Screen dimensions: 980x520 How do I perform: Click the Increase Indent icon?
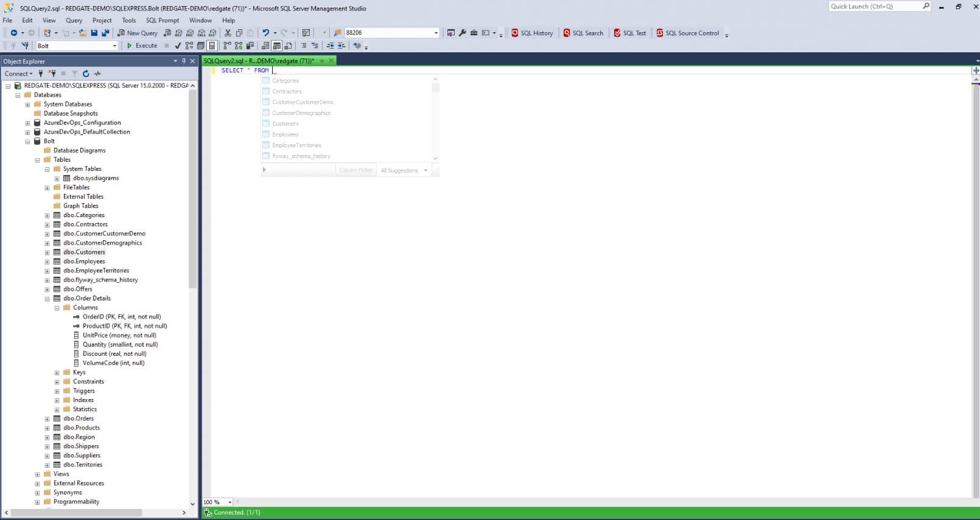(x=341, y=46)
